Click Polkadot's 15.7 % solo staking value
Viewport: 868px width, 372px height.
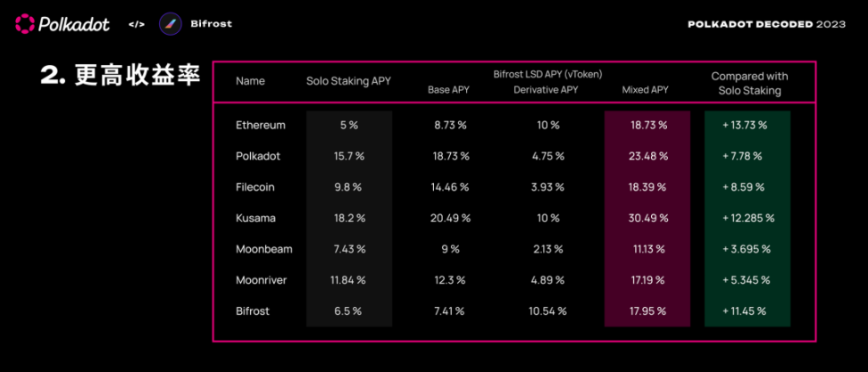coord(348,156)
